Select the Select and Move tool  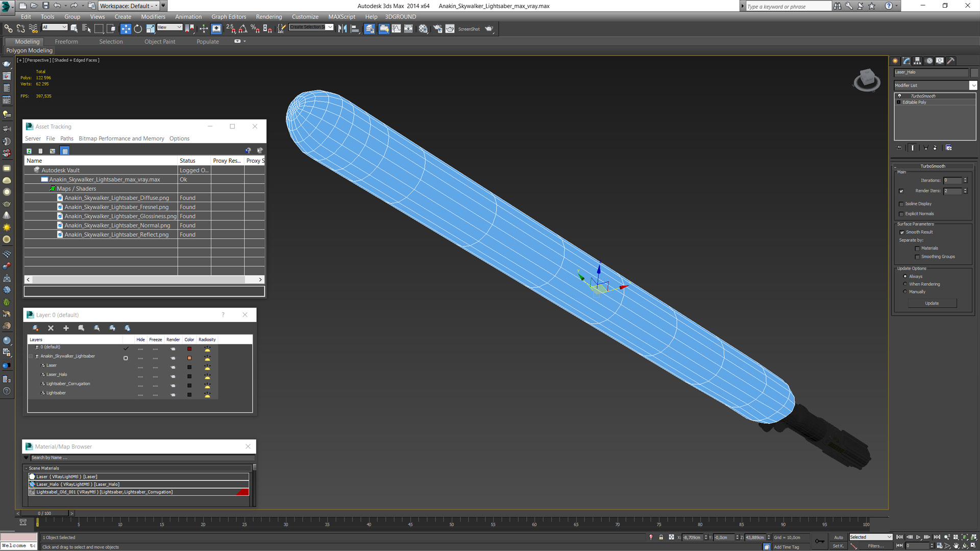pyautogui.click(x=126, y=29)
